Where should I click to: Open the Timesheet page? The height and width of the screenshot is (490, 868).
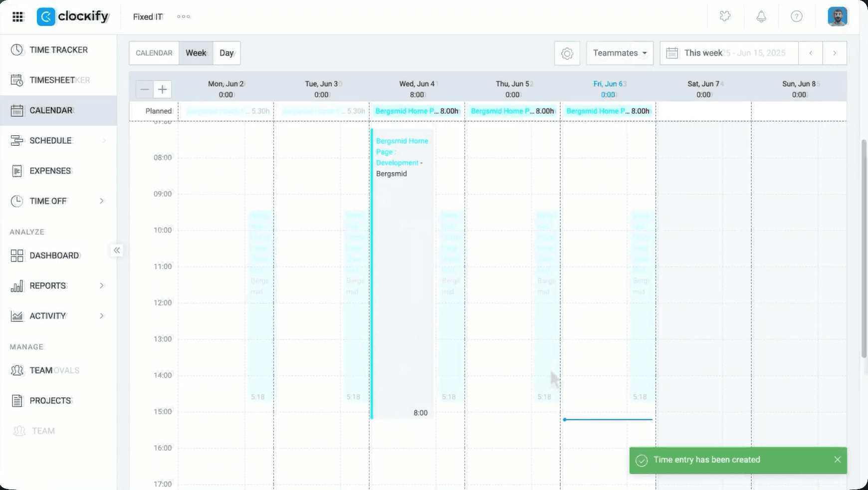click(x=58, y=80)
